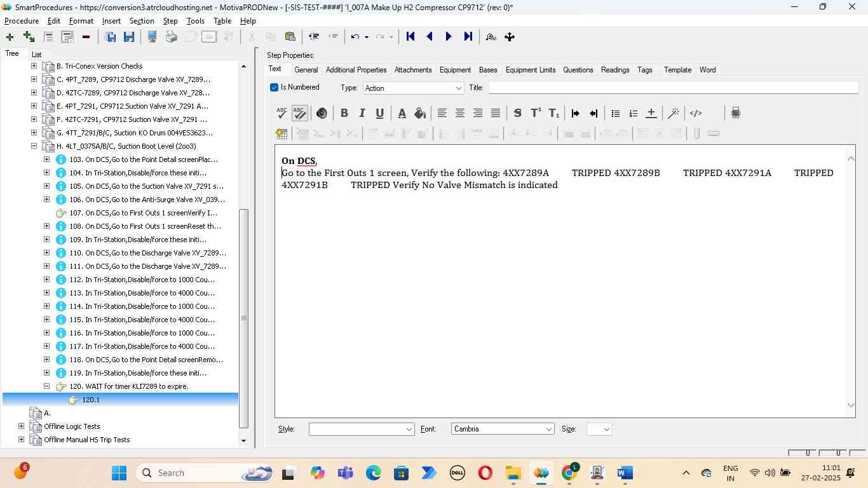Click the green plus Add step icon
This screenshot has height=488, width=868.
(x=10, y=37)
